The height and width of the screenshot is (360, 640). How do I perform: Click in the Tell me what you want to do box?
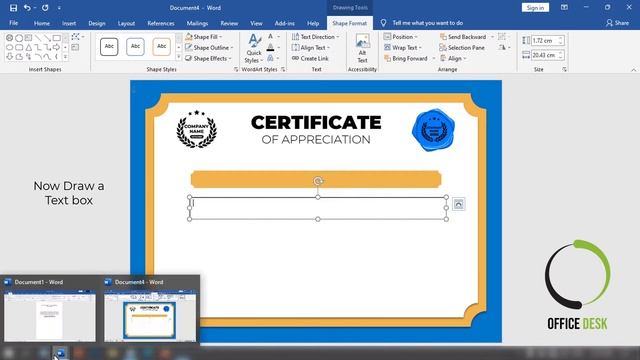pyautogui.click(x=427, y=23)
